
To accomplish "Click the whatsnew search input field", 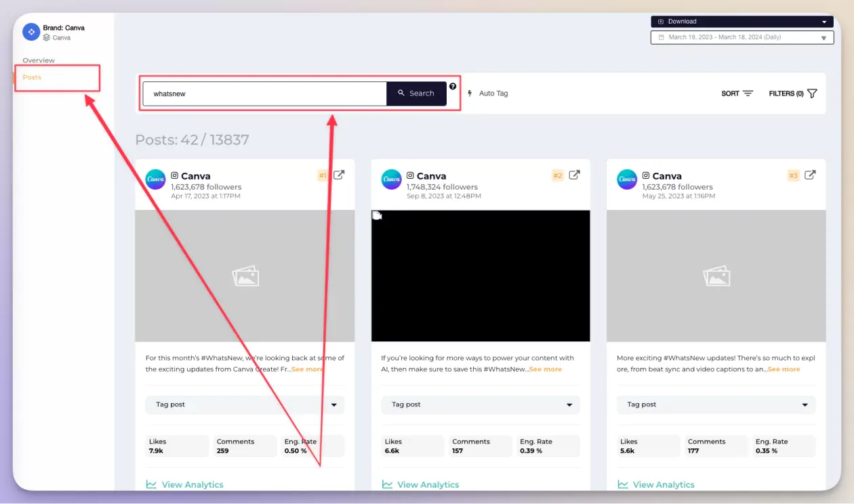I will coord(264,93).
